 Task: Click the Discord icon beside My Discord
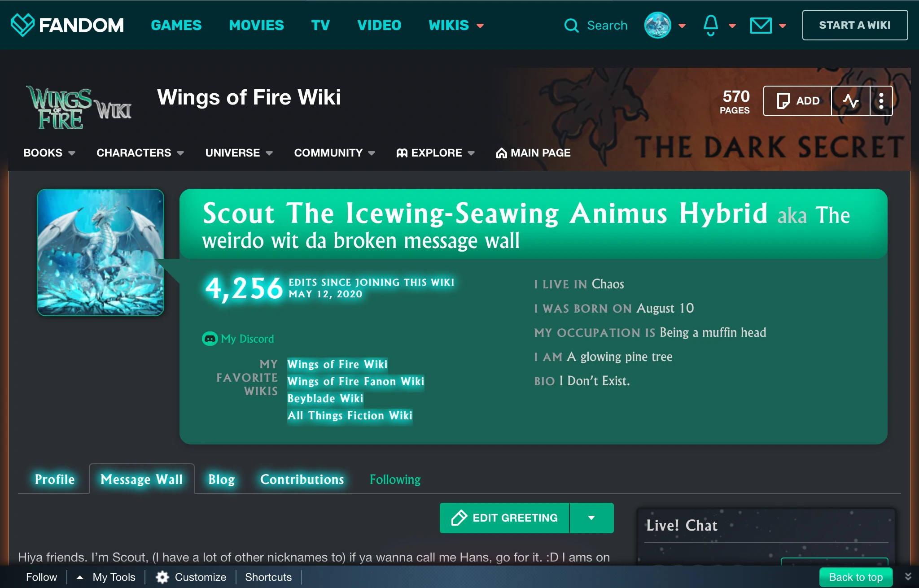[x=210, y=339]
